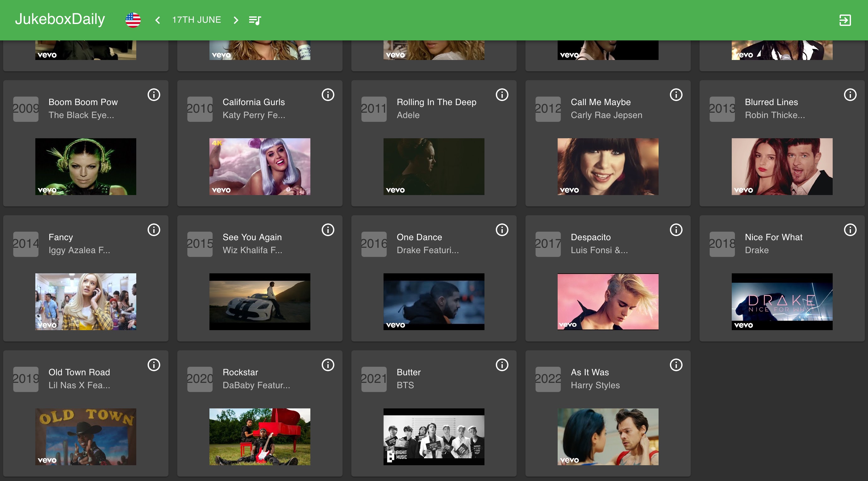Click the 17TH JUNE date button
This screenshot has width=868, height=481.
[x=196, y=20]
